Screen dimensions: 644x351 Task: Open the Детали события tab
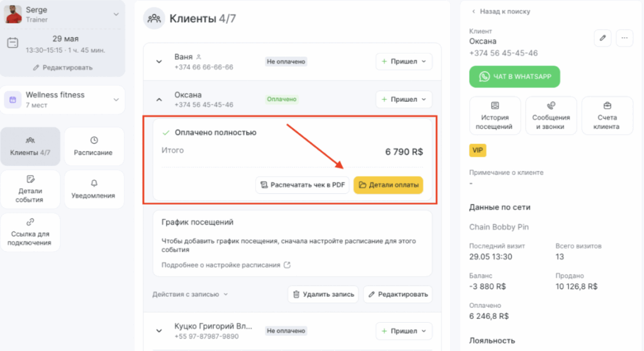[x=30, y=189]
